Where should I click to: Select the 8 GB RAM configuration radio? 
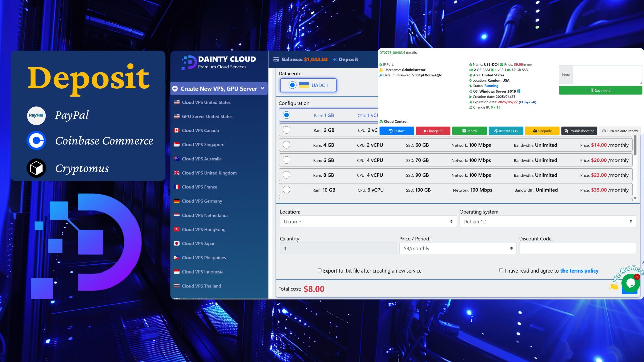click(286, 175)
